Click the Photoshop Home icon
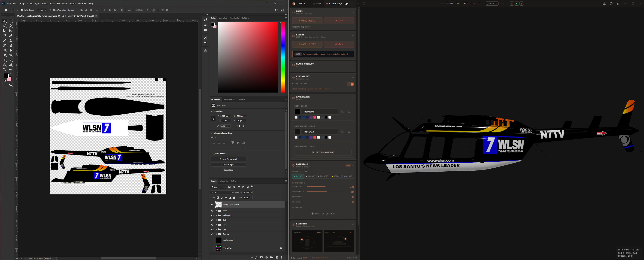This screenshot has height=260, width=644. pyautogui.click(x=6, y=10)
